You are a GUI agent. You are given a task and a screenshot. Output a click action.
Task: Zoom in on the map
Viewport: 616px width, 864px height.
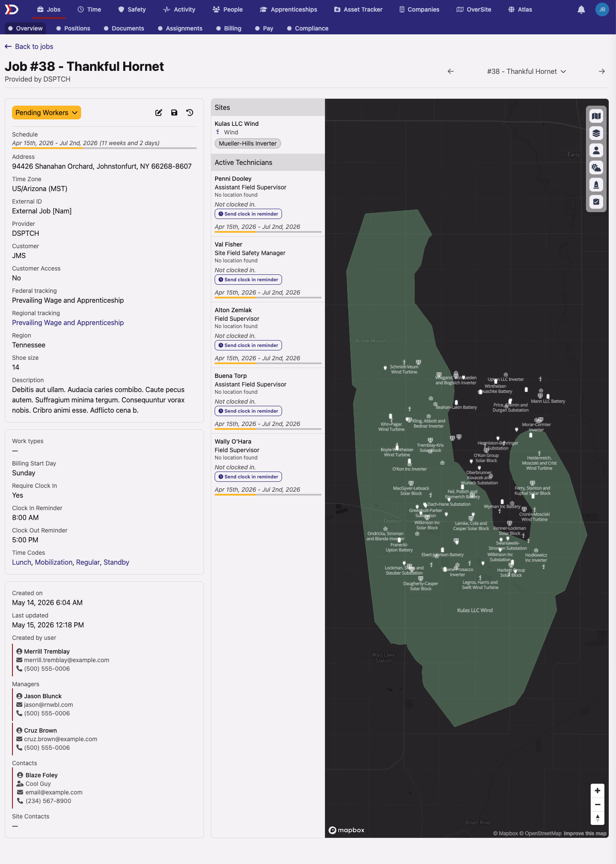pyautogui.click(x=598, y=791)
